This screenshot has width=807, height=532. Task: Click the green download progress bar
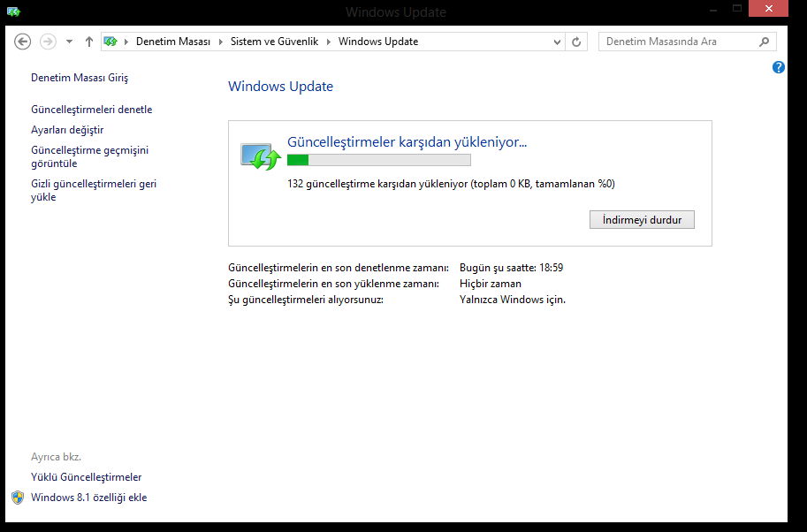[379, 160]
